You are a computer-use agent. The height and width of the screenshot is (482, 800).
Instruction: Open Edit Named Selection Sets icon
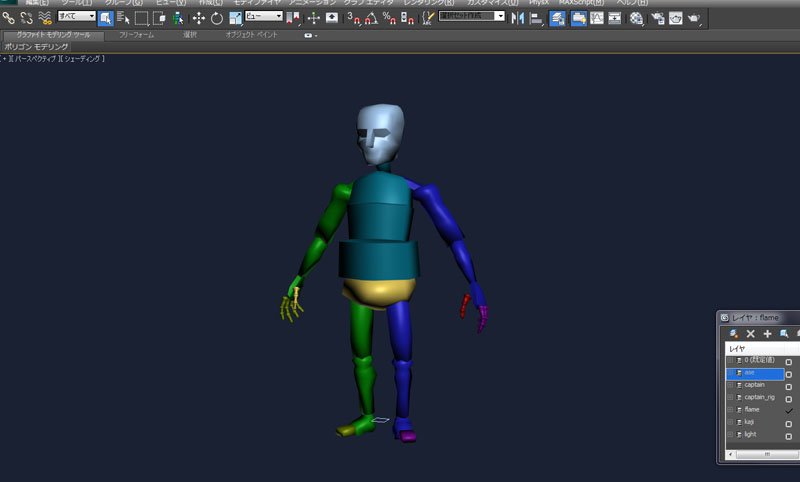point(428,18)
